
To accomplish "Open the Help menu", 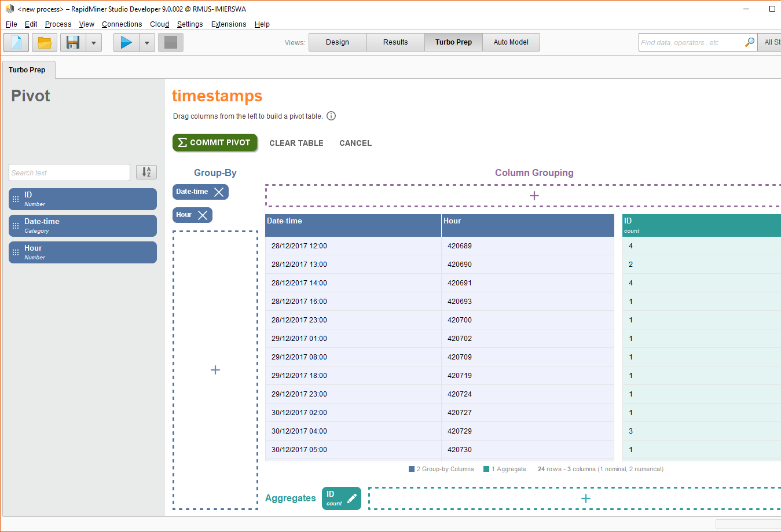I will [x=262, y=24].
